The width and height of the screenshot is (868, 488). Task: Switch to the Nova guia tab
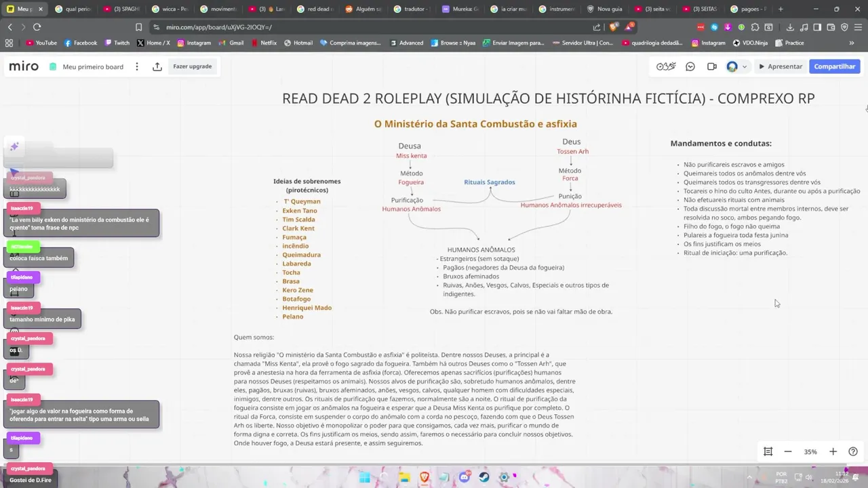606,9
